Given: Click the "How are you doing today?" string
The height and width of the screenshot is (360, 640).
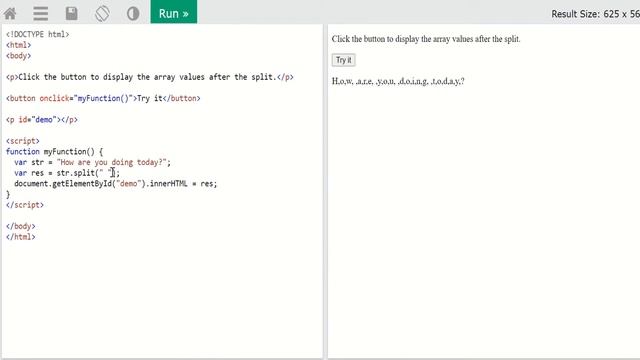Looking at the screenshot, I should coord(111,162).
